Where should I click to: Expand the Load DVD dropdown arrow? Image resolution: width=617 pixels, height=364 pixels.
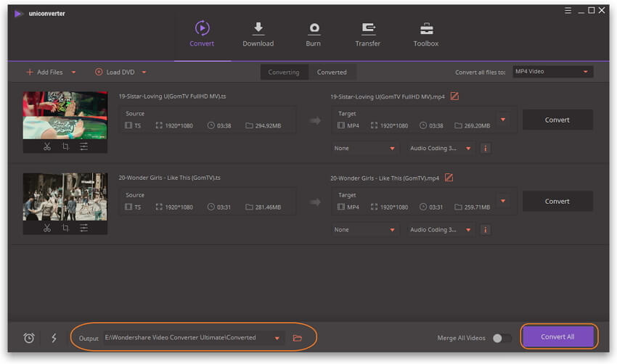coord(144,73)
